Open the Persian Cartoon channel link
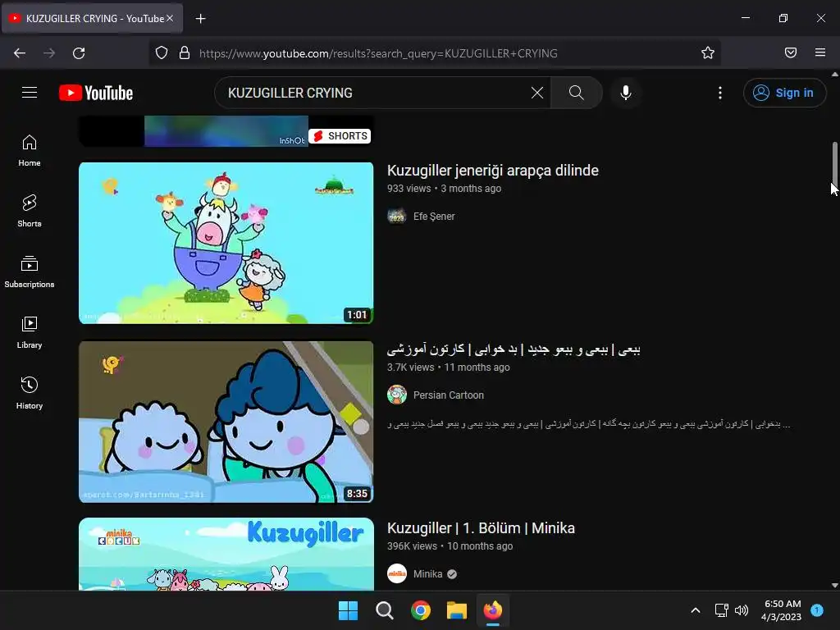This screenshot has width=840, height=630. tap(449, 395)
